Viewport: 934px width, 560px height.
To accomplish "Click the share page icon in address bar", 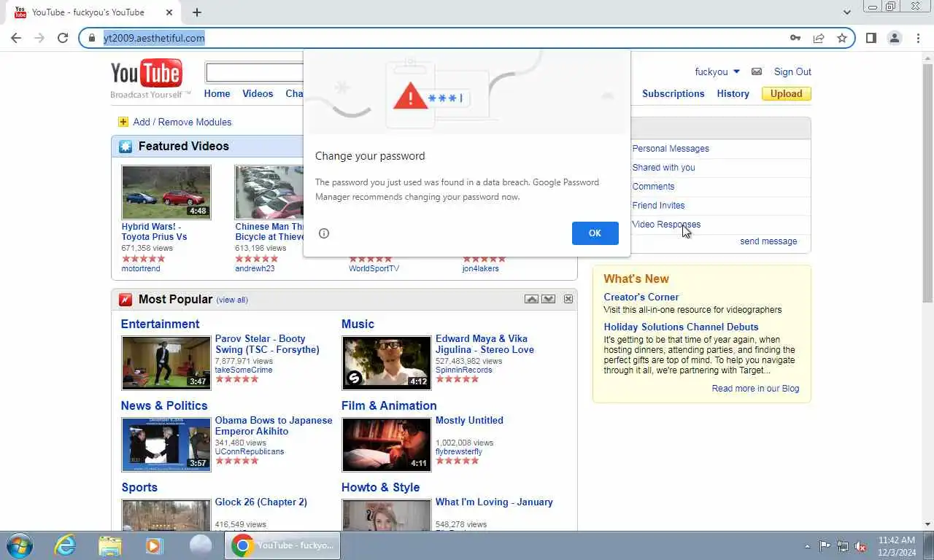I will click(x=819, y=38).
